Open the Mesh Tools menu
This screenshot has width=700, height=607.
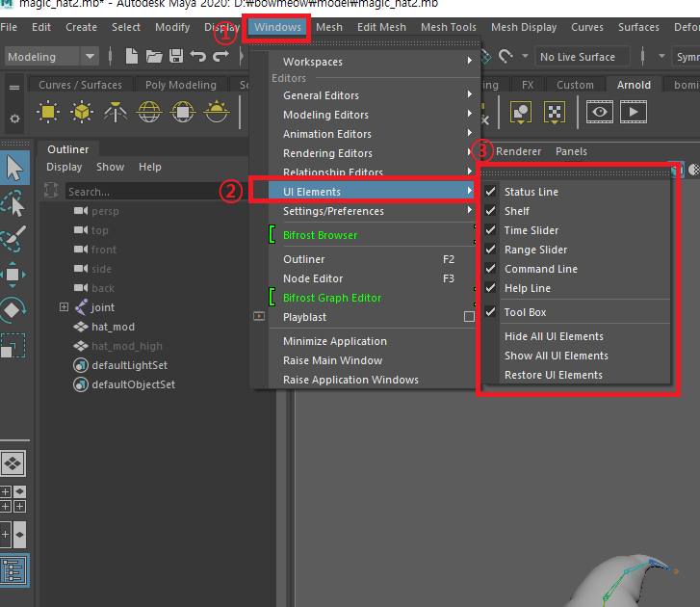(449, 27)
